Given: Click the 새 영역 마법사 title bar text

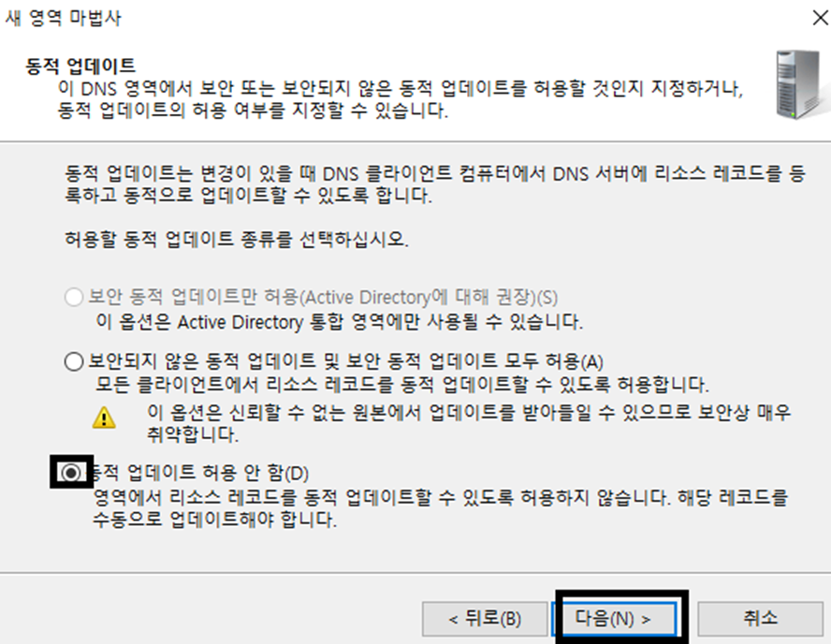Looking at the screenshot, I should pyautogui.click(x=63, y=18).
